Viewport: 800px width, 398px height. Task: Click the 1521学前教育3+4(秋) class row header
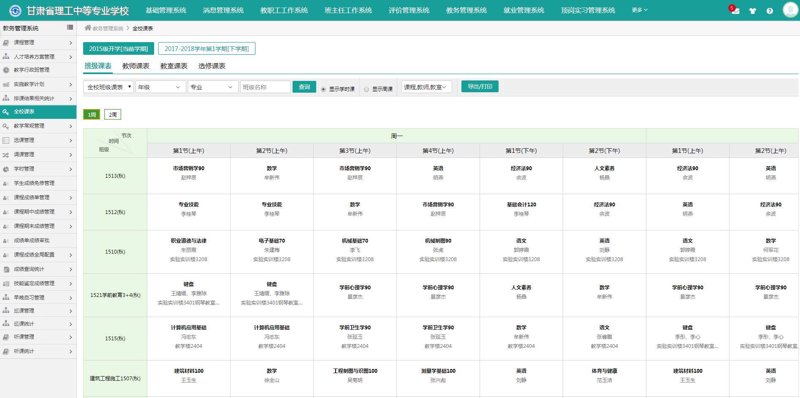[x=115, y=295]
